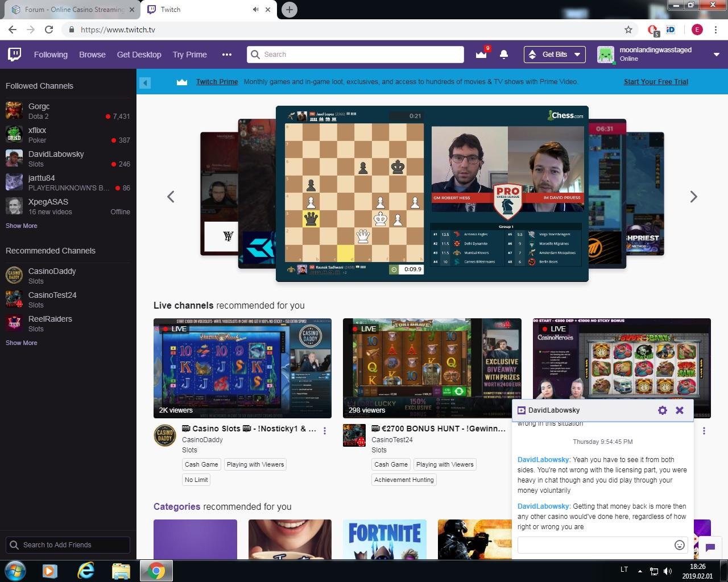The height and width of the screenshot is (582, 728).
Task: Show more followed channels
Action: 22,226
